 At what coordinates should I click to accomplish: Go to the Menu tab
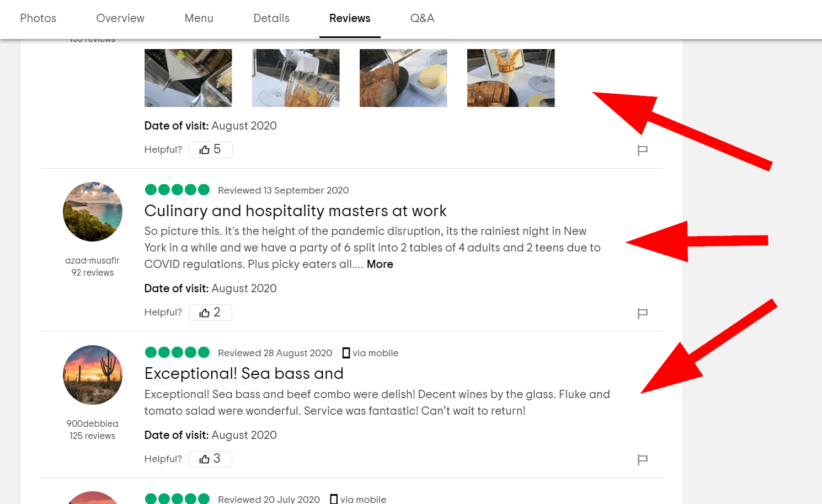point(199,18)
